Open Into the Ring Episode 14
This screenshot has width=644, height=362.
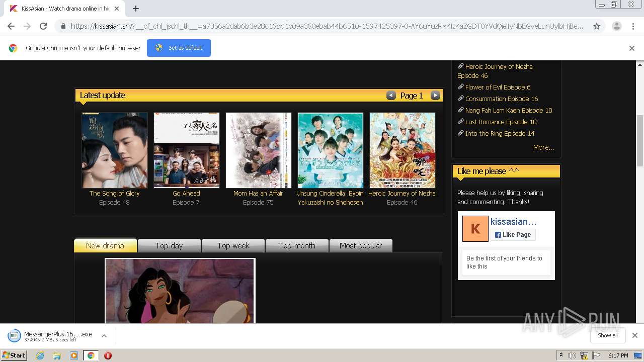pos(500,133)
